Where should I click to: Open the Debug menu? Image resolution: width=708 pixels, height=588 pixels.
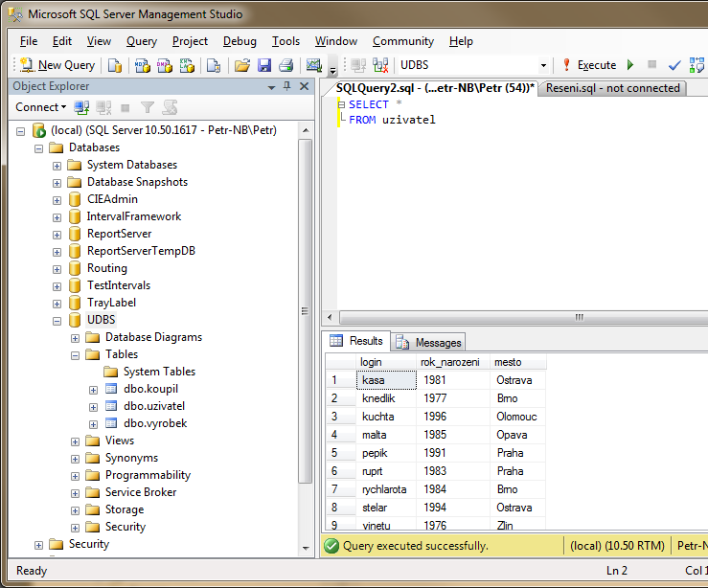(x=240, y=41)
